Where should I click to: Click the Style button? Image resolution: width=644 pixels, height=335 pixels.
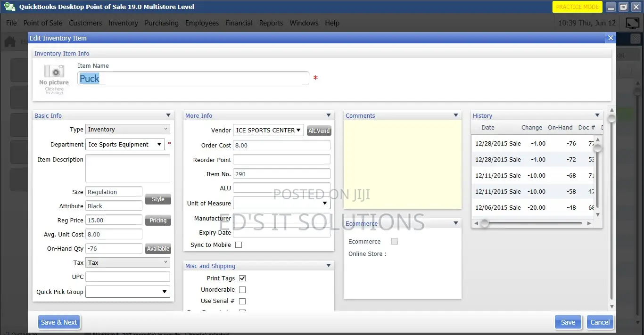point(158,199)
